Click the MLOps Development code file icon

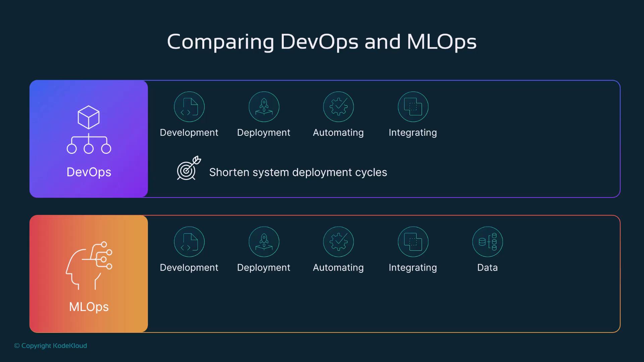tap(189, 242)
